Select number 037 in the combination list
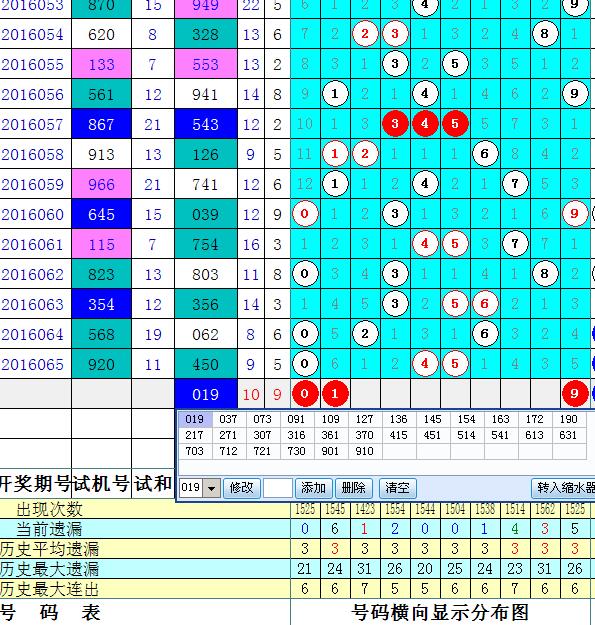This screenshot has height=625, width=595. pos(228,419)
